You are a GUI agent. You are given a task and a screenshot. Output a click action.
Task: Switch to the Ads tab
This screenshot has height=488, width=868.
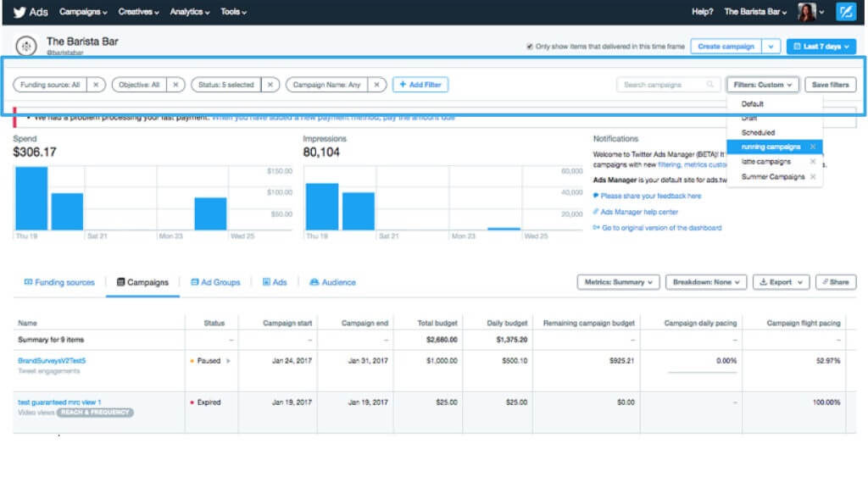[x=275, y=282]
